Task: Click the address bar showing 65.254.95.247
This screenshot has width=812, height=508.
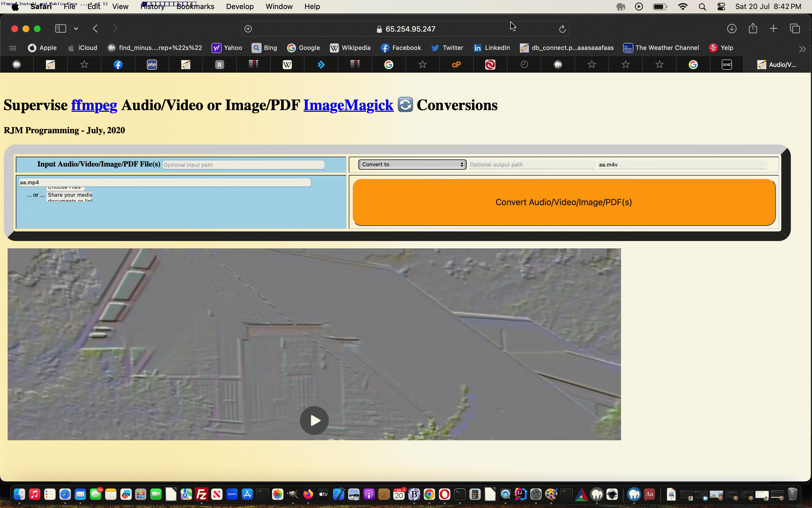Action: 405,29
